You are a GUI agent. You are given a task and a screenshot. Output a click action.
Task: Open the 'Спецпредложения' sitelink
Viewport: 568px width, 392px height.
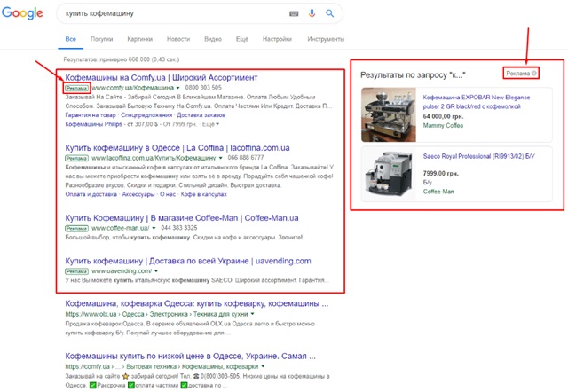146,115
